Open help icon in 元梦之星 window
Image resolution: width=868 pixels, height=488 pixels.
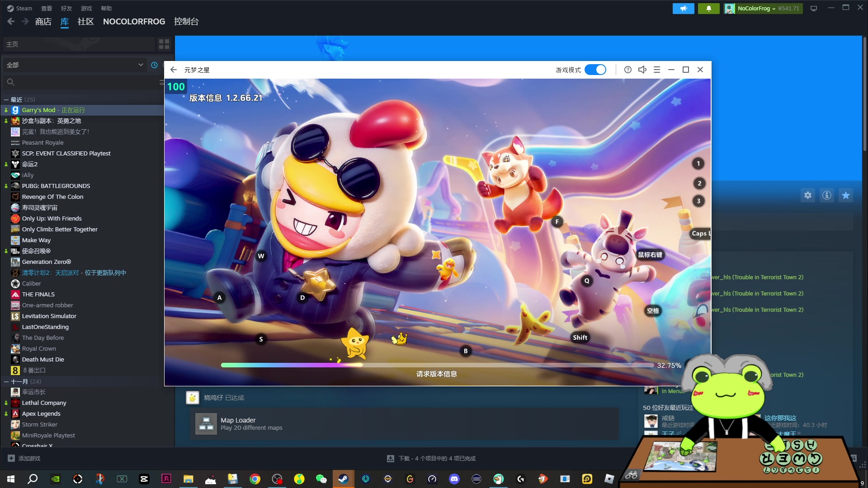627,70
